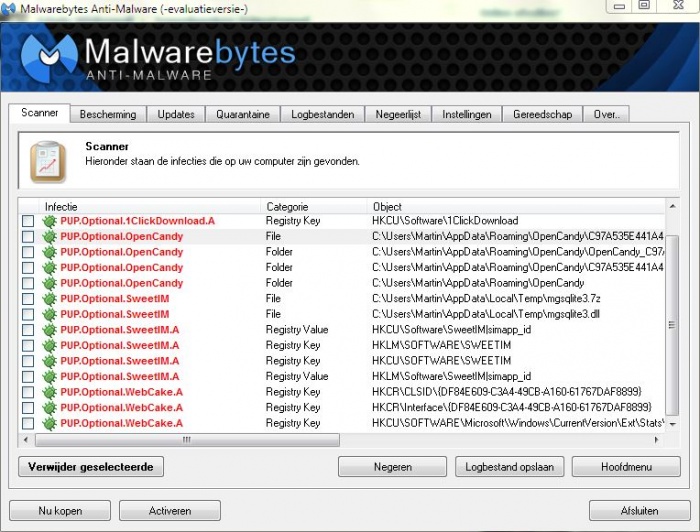700x532 pixels.
Task: Exit with the Afsluiten button
Action: 639,511
